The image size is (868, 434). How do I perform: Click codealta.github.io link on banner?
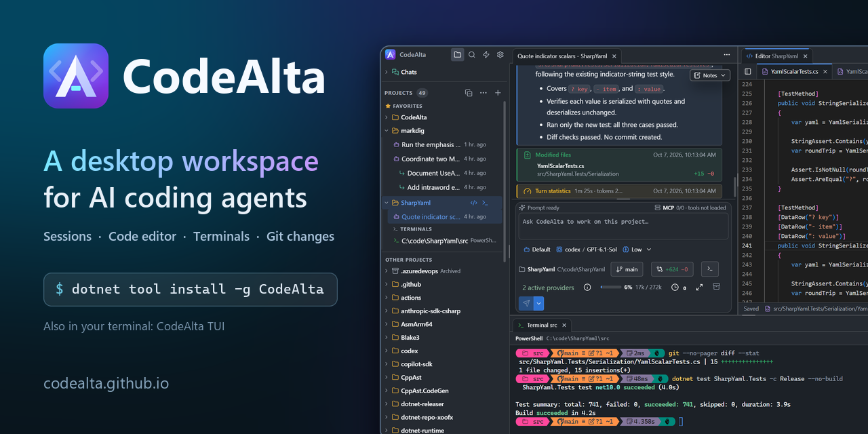[x=106, y=383]
